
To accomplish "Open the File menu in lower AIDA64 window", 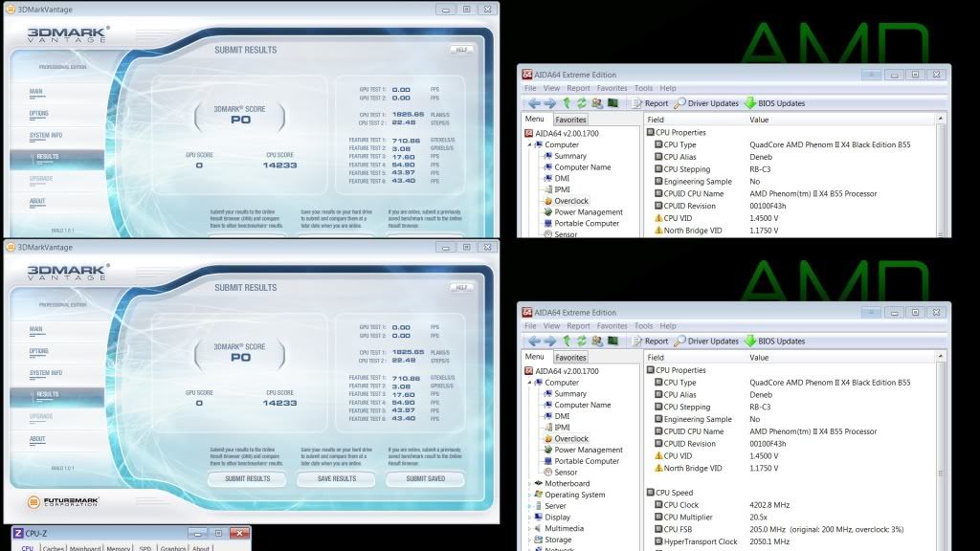I will tap(530, 326).
